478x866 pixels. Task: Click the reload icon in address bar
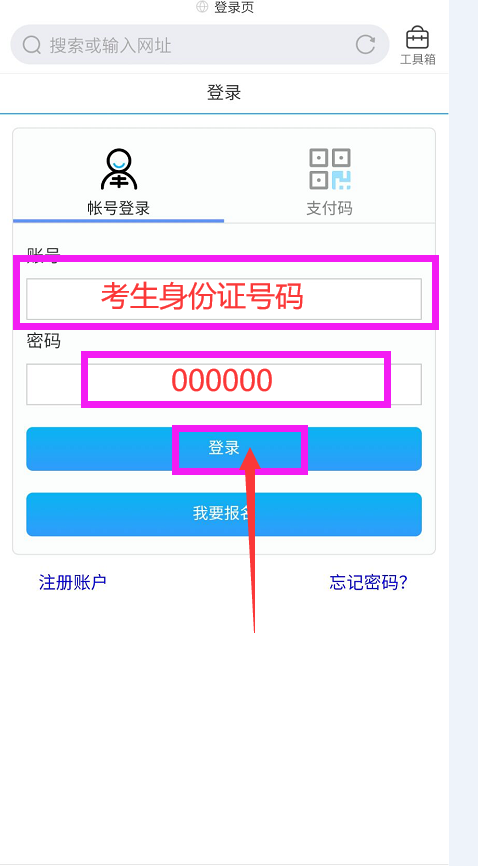click(365, 45)
